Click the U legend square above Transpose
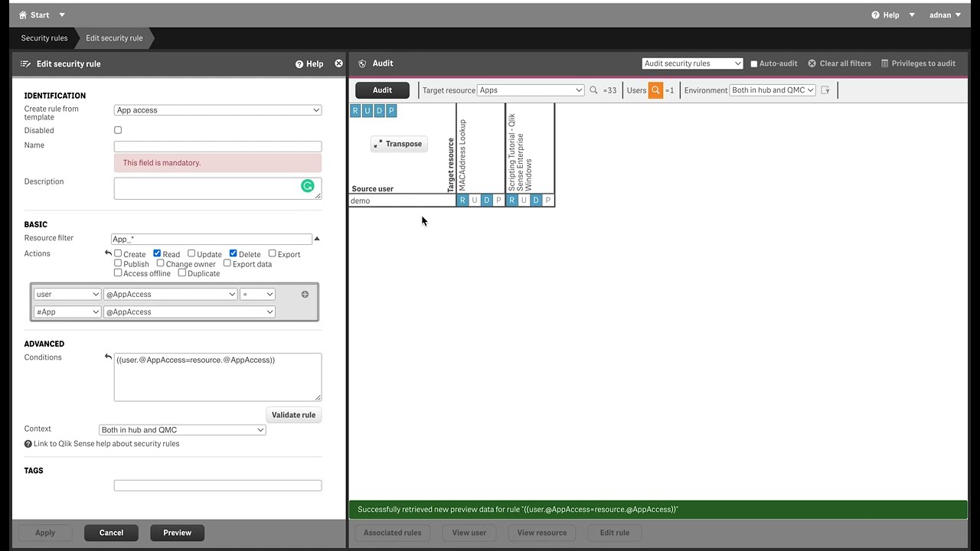The height and width of the screenshot is (551, 980). pos(367,111)
